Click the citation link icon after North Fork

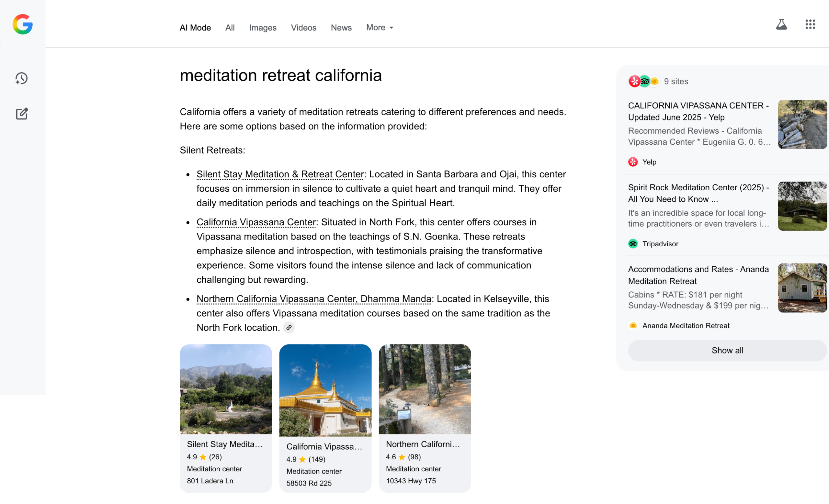click(x=289, y=327)
